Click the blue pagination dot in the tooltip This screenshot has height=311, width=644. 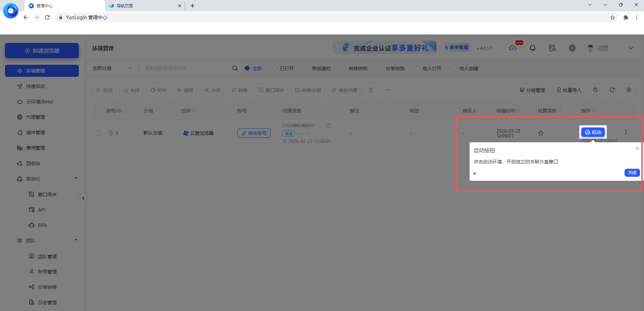(x=475, y=173)
